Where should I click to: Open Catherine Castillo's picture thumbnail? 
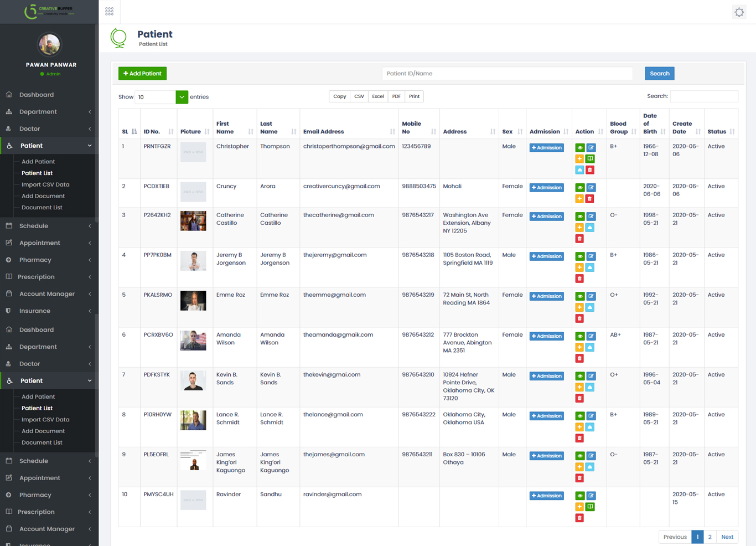(x=193, y=221)
